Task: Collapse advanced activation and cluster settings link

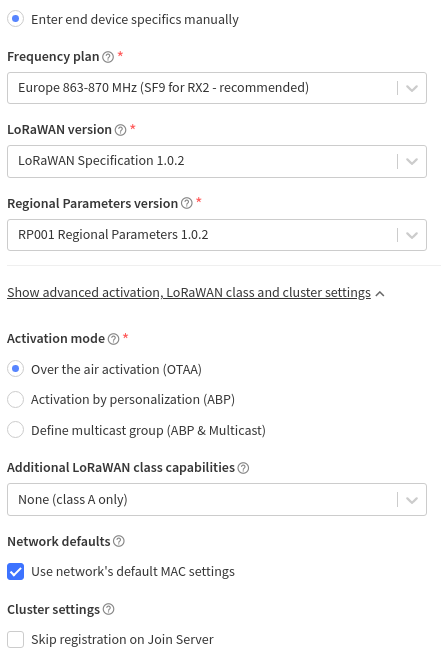Action: [189, 292]
